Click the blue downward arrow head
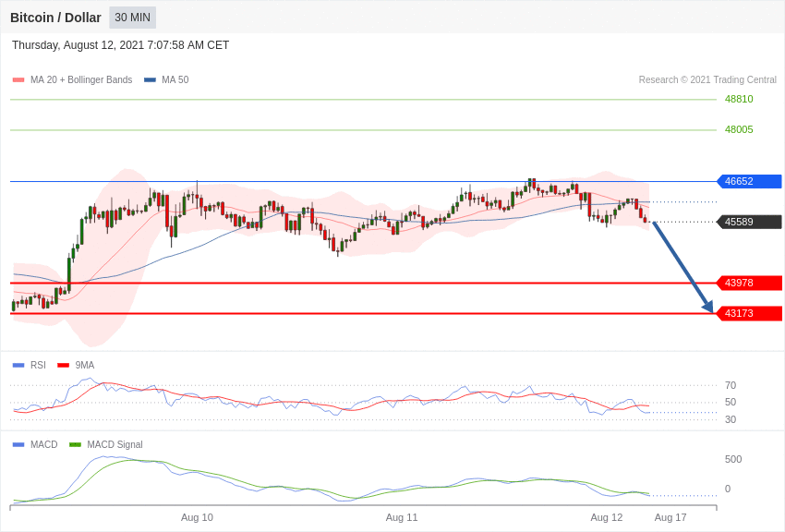 click(708, 307)
